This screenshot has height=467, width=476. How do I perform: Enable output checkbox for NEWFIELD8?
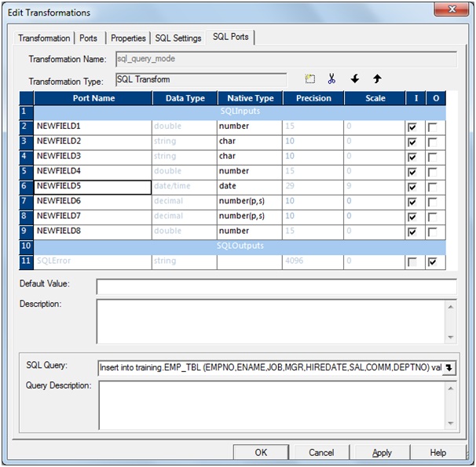pos(432,232)
